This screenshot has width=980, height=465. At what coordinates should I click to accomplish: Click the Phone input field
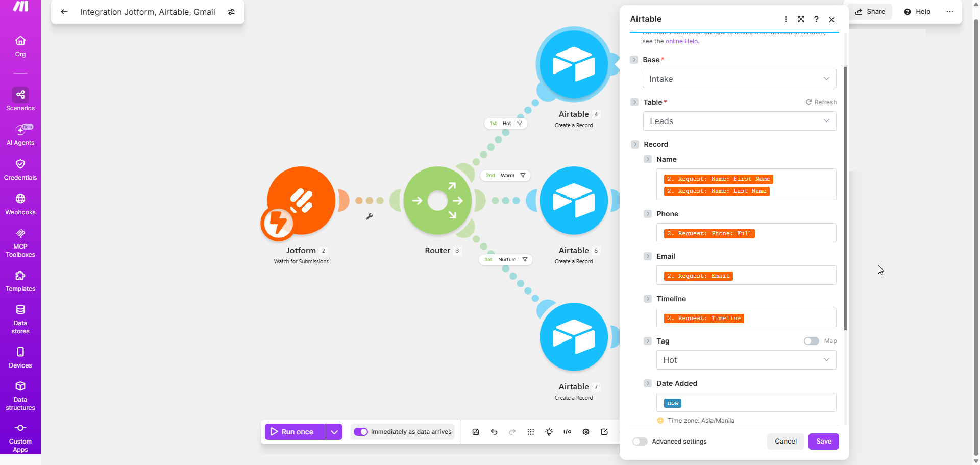point(746,233)
